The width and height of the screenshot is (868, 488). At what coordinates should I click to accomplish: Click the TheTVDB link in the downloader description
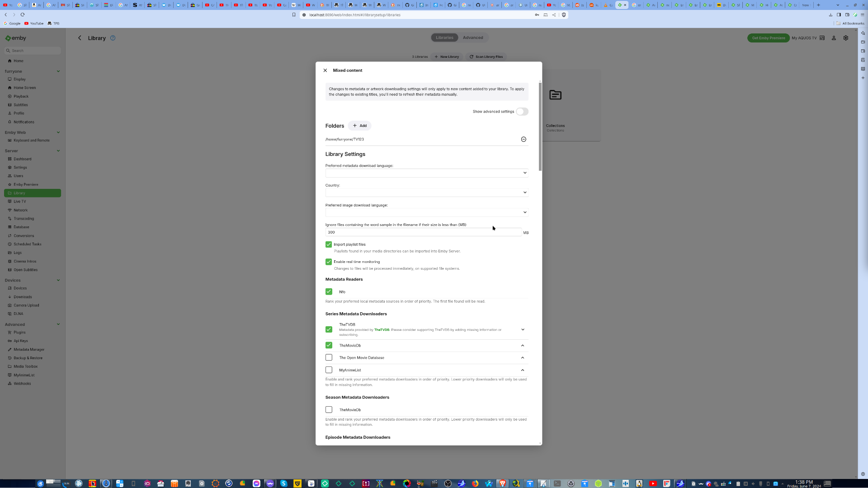pos(381,330)
